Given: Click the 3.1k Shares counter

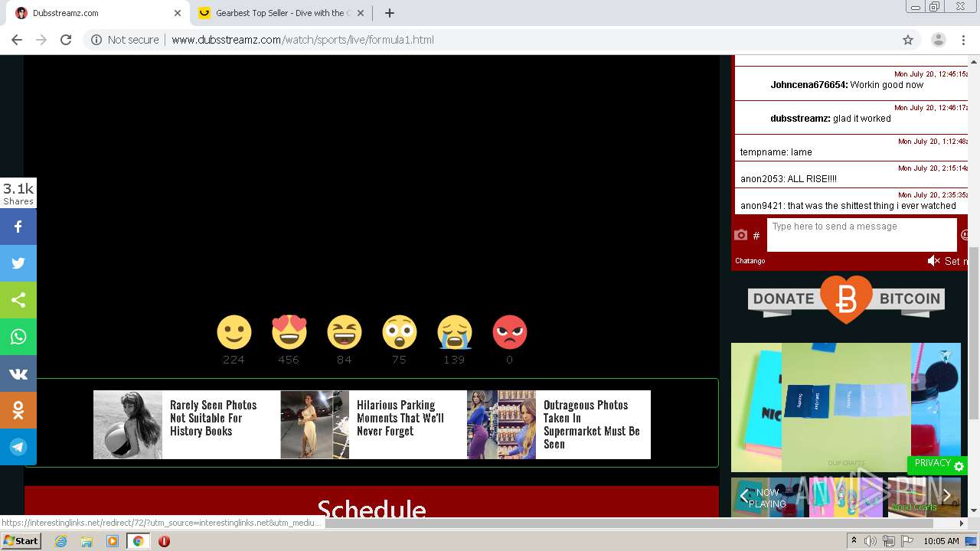Looking at the screenshot, I should pos(18,194).
